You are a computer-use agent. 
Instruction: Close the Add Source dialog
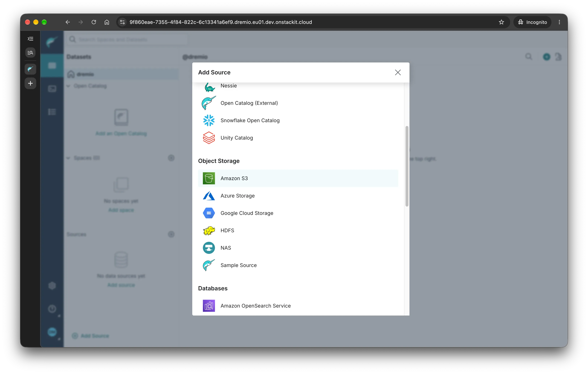click(x=398, y=72)
